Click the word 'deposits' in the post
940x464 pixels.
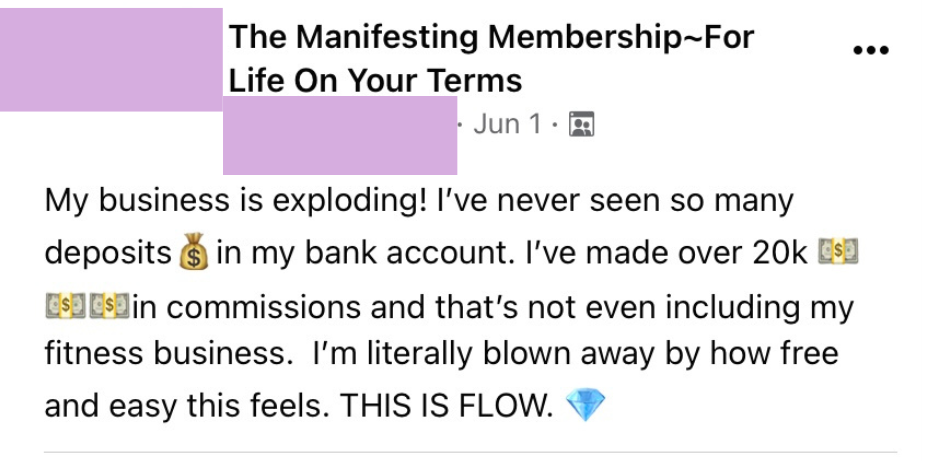click(x=108, y=253)
